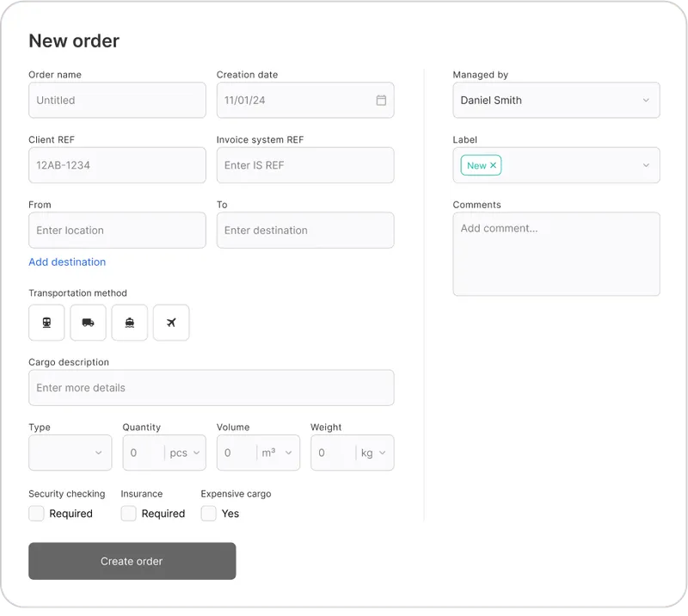Viewport: 688px width, 616px height.
Task: Open the Managed by dropdown
Action: click(556, 100)
